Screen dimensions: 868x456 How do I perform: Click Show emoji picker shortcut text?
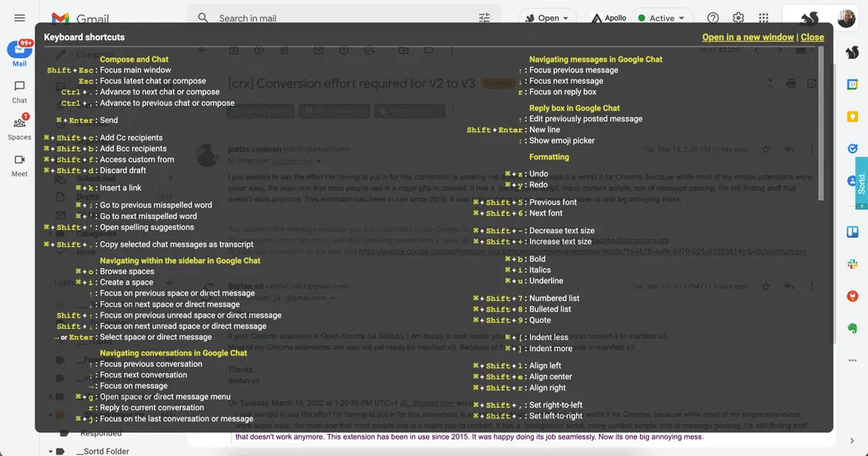pos(561,140)
